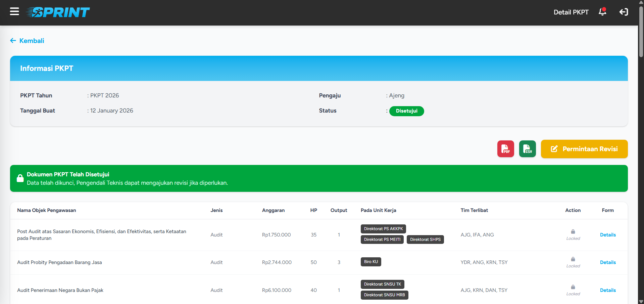Open Details for Audit Probity Pengadaan row
This screenshot has width=644, height=304.
coord(608,262)
